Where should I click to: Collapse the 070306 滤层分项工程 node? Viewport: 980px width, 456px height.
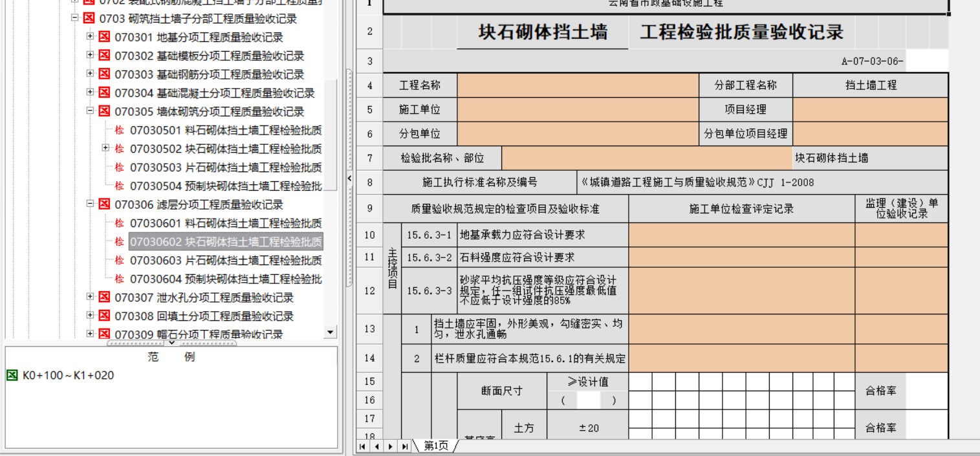coord(91,204)
